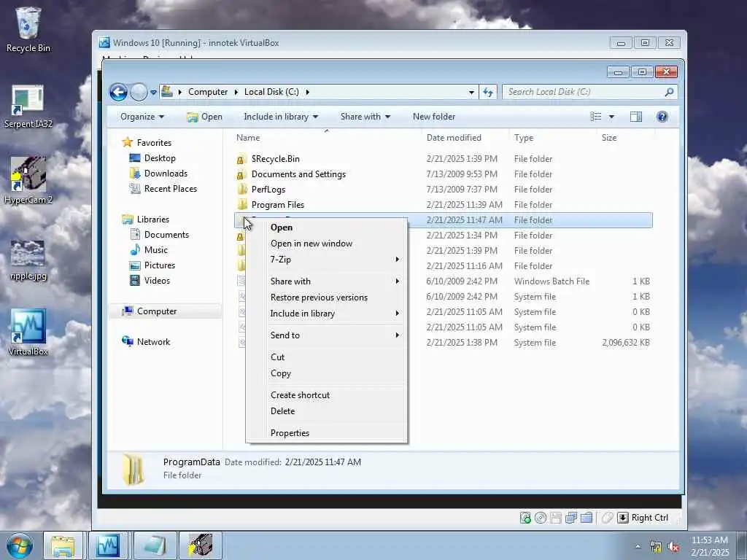Image resolution: width=747 pixels, height=560 pixels.
Task: Select the Program Files folder
Action: [x=443, y=205]
